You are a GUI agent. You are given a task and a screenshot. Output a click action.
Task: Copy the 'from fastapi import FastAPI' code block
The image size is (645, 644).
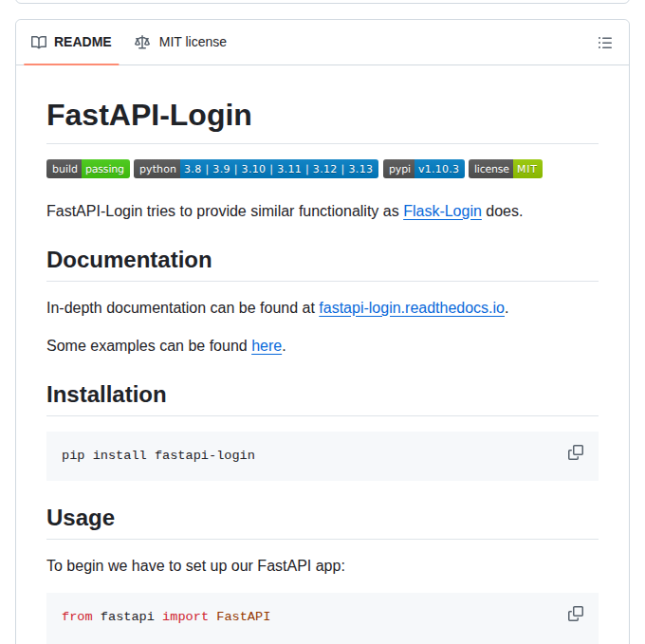(576, 614)
